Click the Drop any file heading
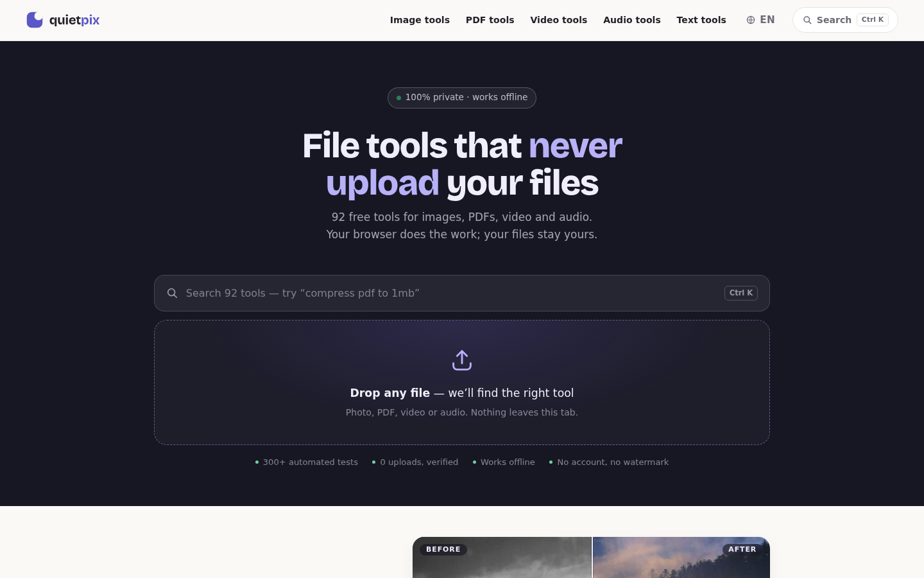 point(462,393)
